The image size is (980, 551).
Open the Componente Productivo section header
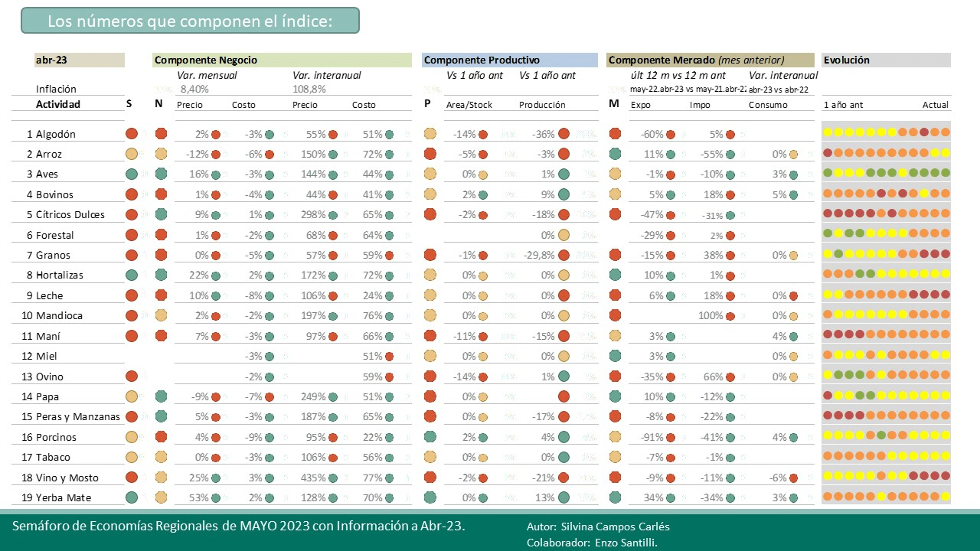click(510, 60)
